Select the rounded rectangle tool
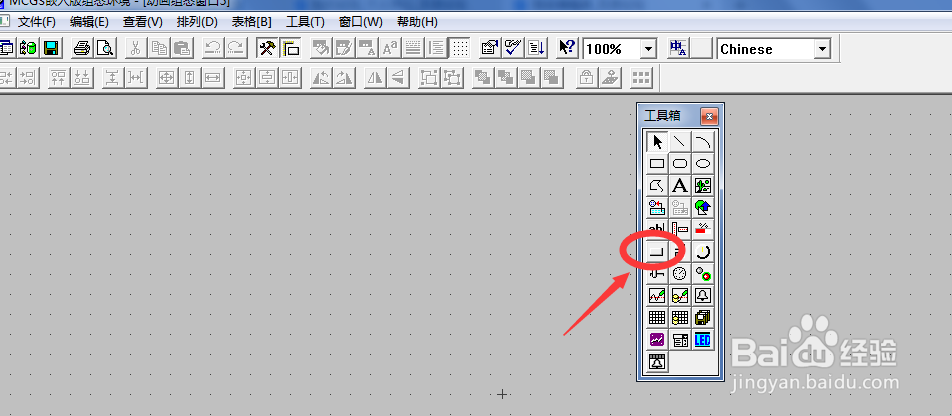 pyautogui.click(x=680, y=163)
